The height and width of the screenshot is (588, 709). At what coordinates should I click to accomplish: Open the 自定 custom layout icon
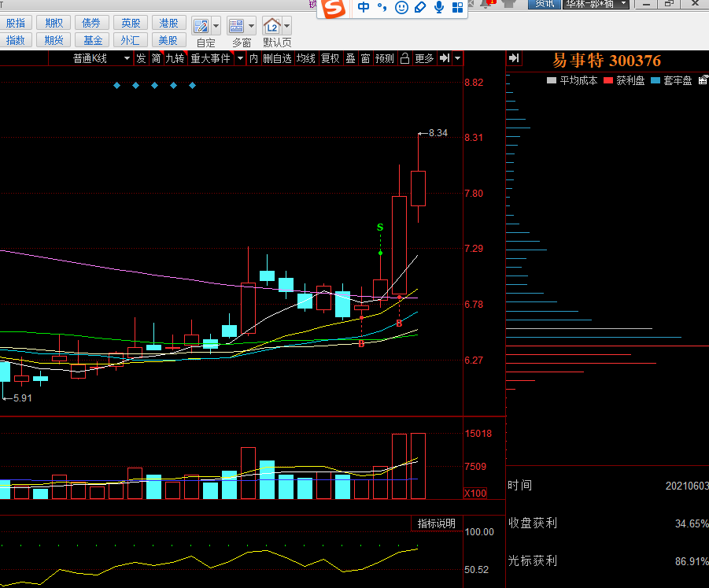(201, 26)
